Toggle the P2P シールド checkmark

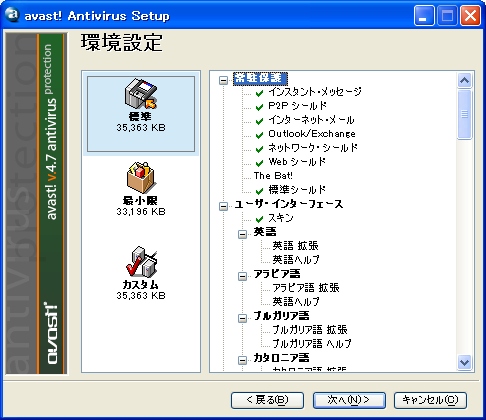pos(259,107)
